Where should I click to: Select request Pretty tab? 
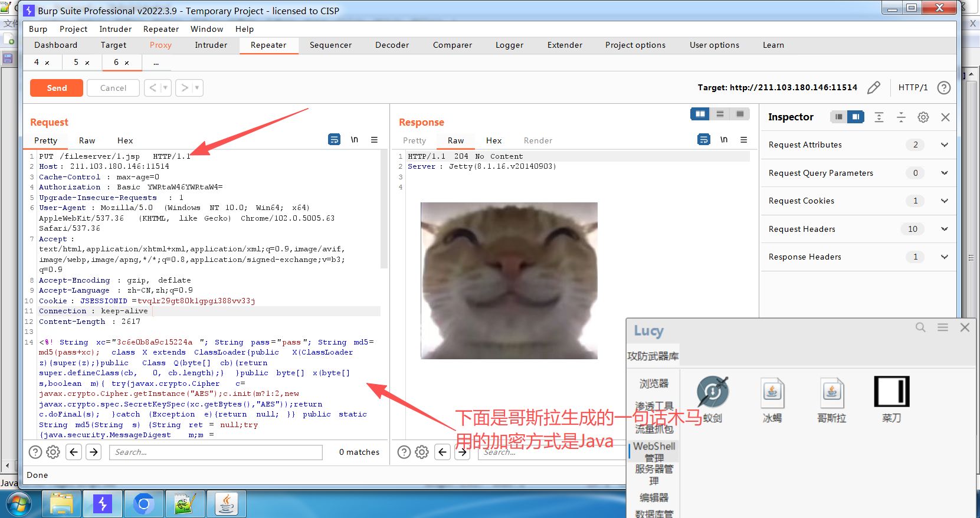coord(45,140)
